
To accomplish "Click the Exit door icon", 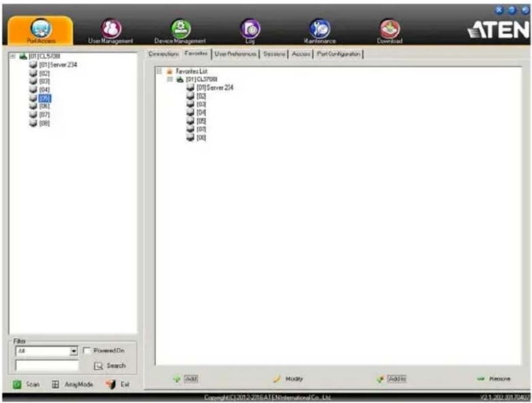I will click(111, 384).
